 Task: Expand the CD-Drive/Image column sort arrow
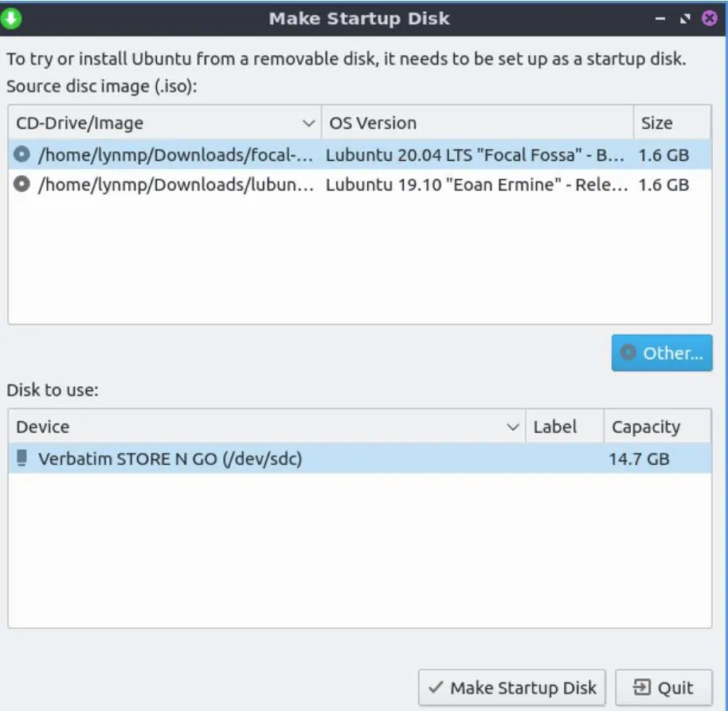309,123
